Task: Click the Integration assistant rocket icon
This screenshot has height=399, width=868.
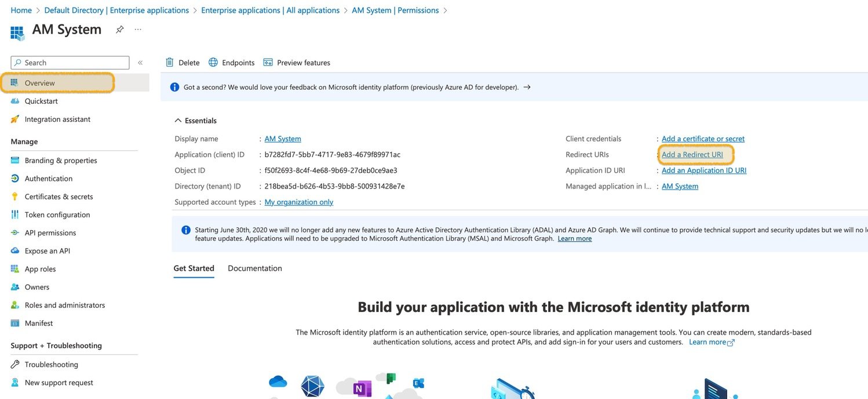Action: 15,119
